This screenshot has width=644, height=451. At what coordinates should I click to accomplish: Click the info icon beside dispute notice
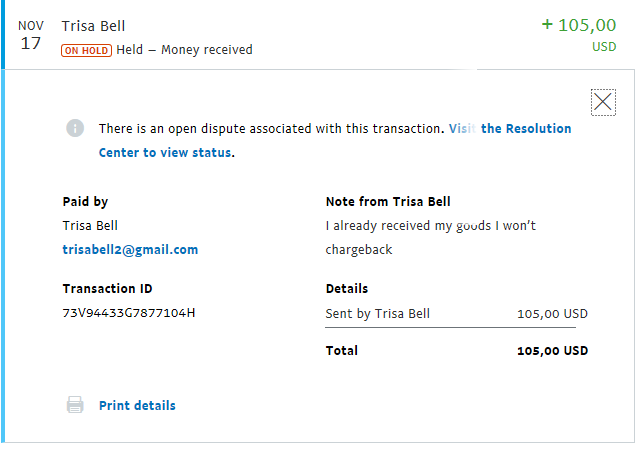coord(75,128)
